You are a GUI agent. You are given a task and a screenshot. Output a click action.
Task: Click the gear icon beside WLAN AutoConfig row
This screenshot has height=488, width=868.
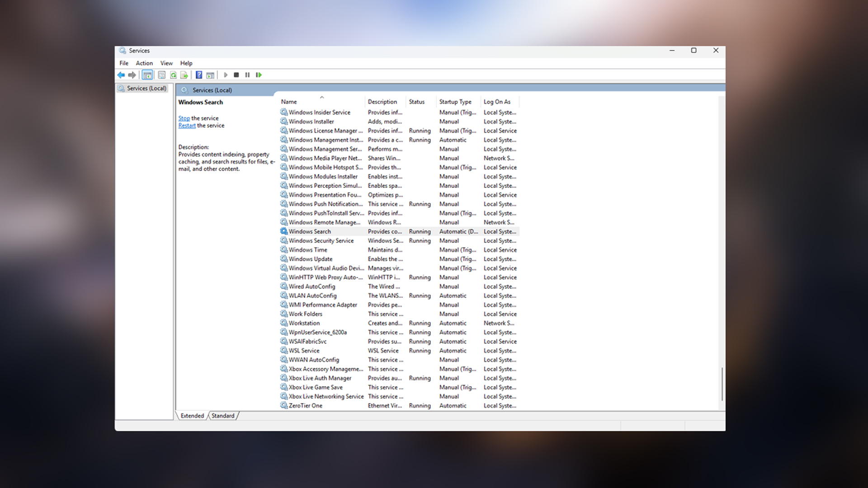(284, 295)
